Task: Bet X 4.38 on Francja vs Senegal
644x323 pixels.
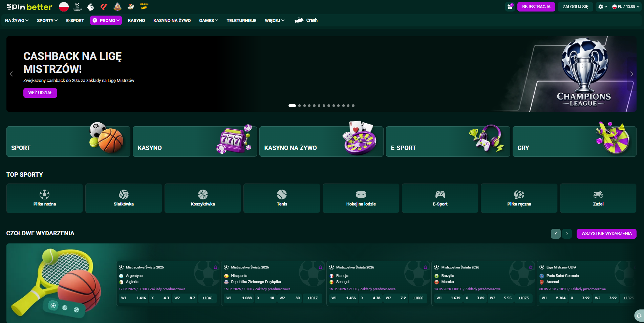Action: (x=371, y=298)
